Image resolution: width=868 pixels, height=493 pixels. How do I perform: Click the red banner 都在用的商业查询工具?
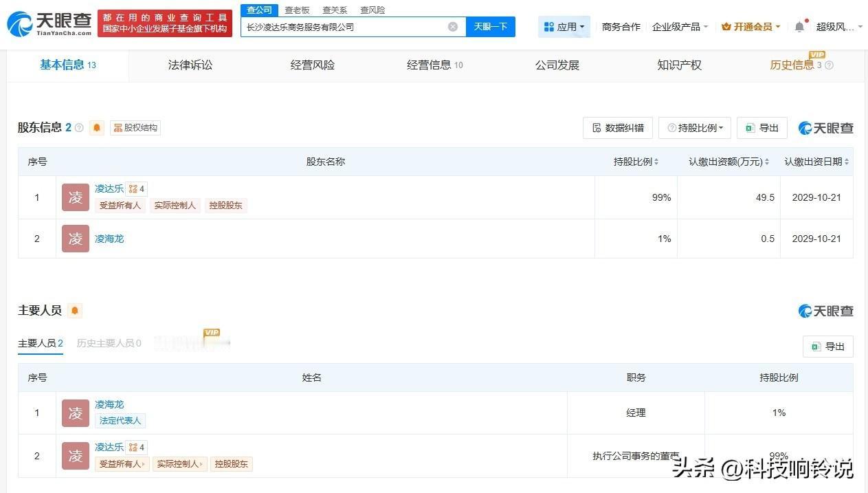tap(165, 23)
